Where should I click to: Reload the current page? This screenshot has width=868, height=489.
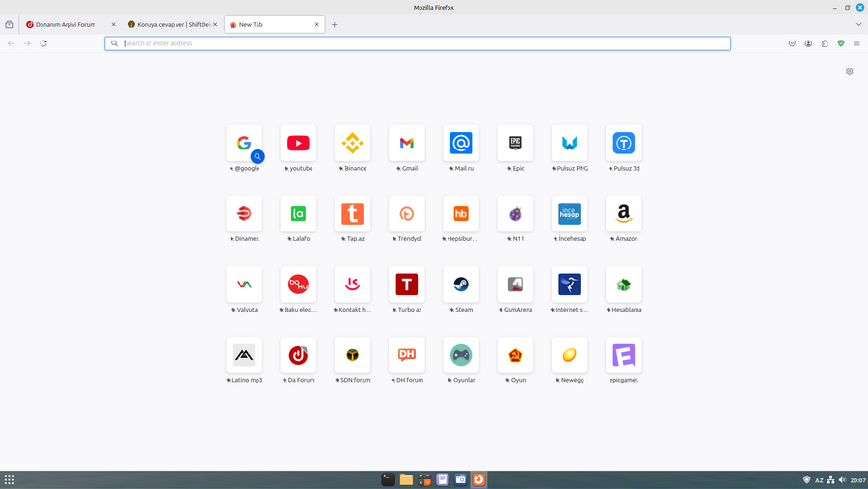coord(43,43)
